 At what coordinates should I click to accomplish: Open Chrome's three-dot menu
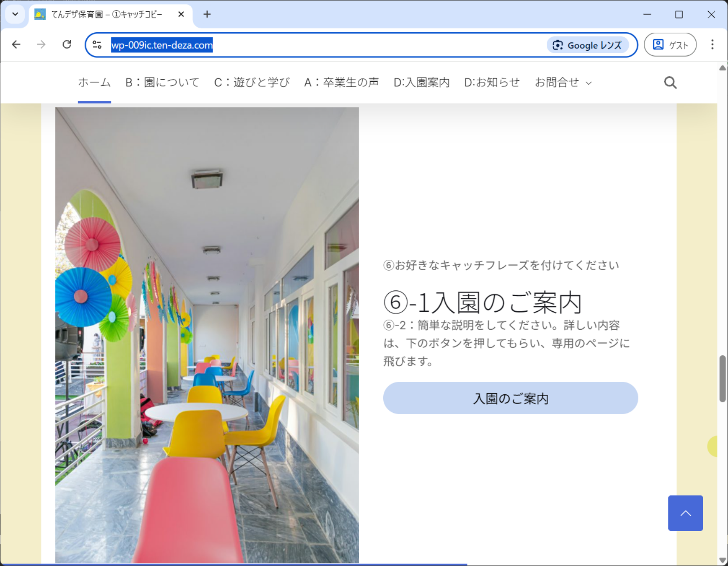coord(712,44)
